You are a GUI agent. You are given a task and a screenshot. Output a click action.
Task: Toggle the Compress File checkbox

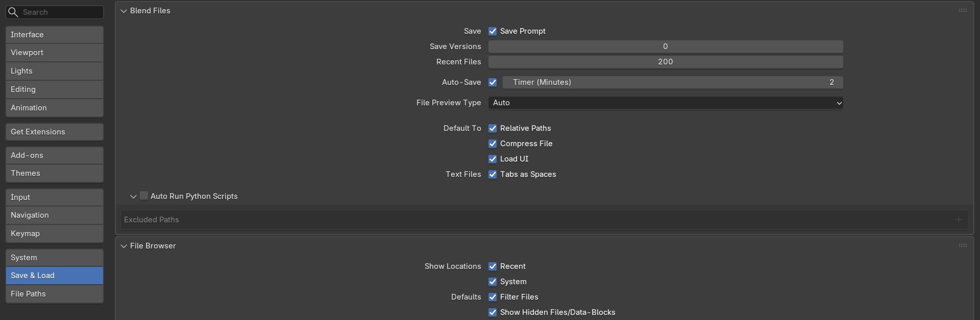coord(493,144)
